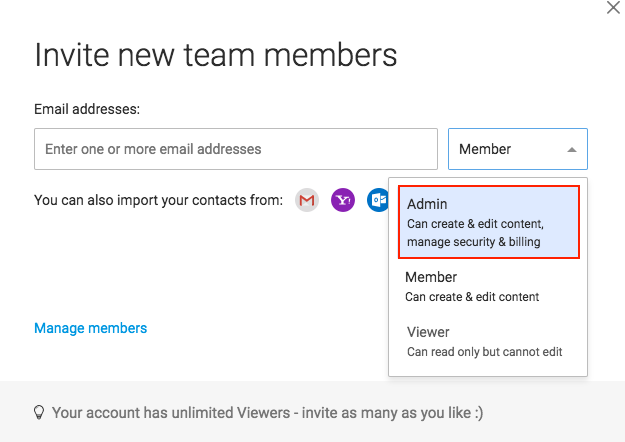
Task: Click the Member role combo box
Action: (x=518, y=149)
